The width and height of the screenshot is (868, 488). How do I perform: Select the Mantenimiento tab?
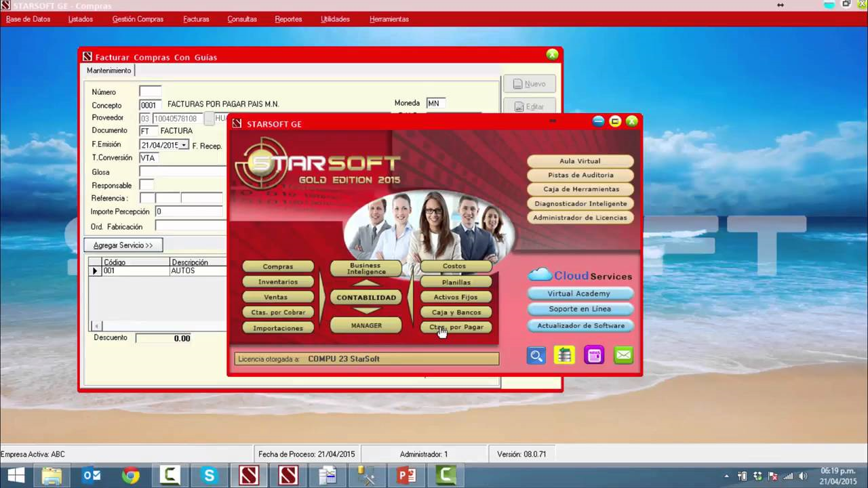[108, 70]
